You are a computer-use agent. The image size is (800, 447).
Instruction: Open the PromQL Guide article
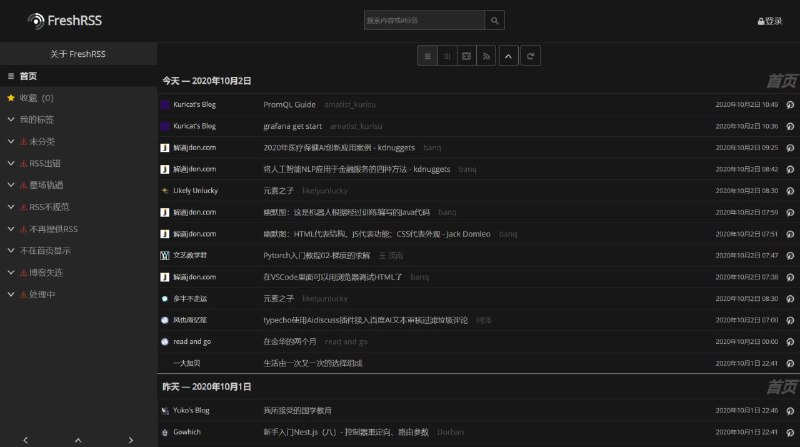[289, 104]
